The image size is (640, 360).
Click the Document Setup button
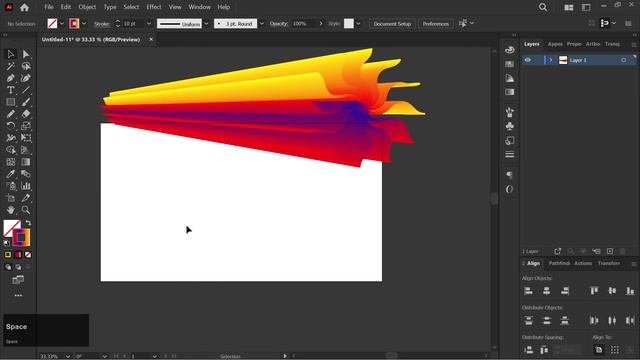(392, 24)
